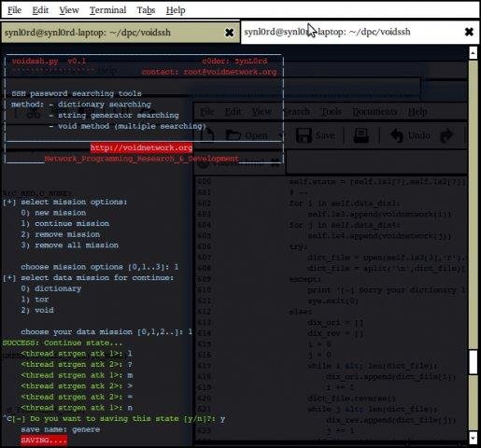This screenshot has height=448, width=481.
Task: Click the scrollbar up arrow
Action: 473,53
